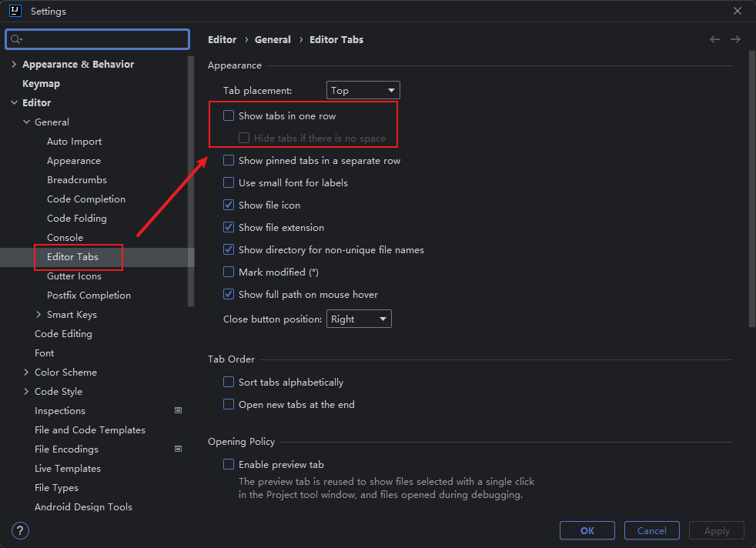
Task: Disable Show full path on mouse hover
Action: [x=229, y=294]
